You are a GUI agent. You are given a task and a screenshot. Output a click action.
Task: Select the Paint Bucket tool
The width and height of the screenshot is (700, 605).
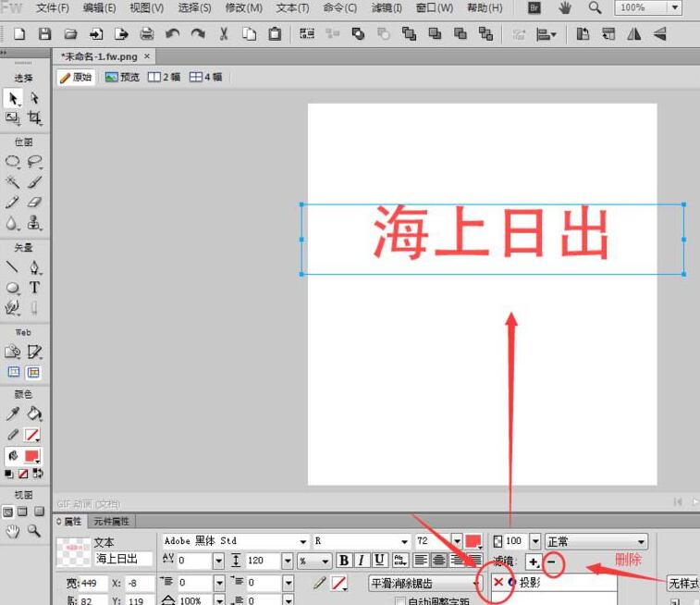point(34,414)
